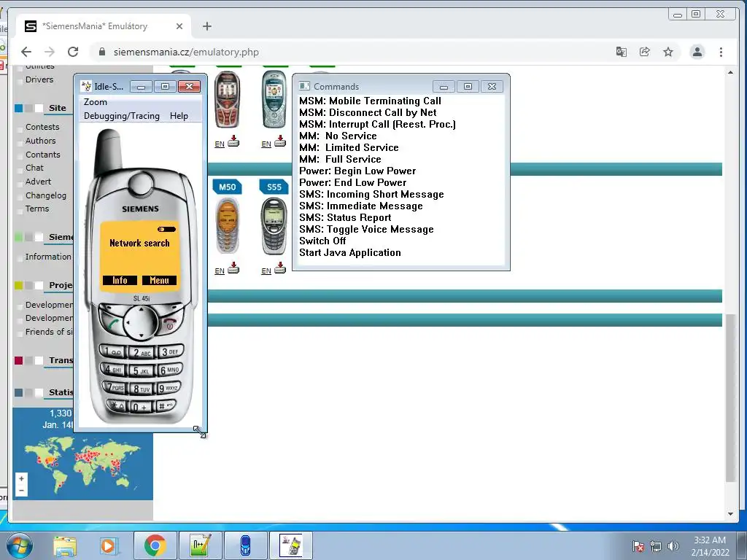
Task: Click the red end-call key on emulator
Action: [x=169, y=324]
